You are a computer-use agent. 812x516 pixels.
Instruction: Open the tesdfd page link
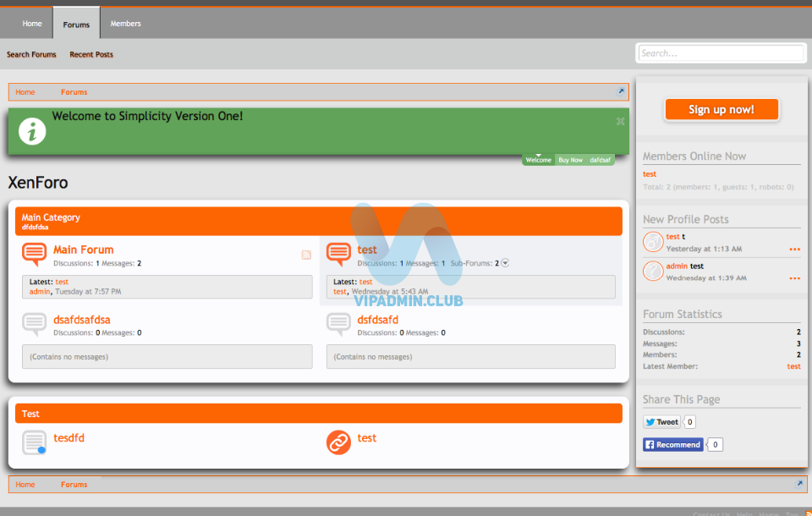coord(69,438)
